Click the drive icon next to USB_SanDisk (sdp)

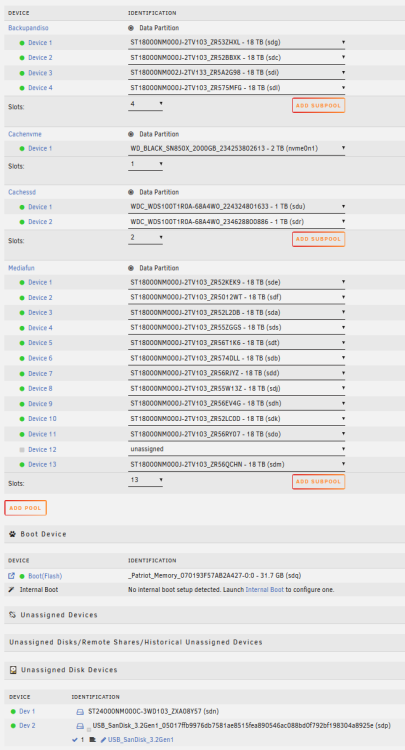point(80,726)
